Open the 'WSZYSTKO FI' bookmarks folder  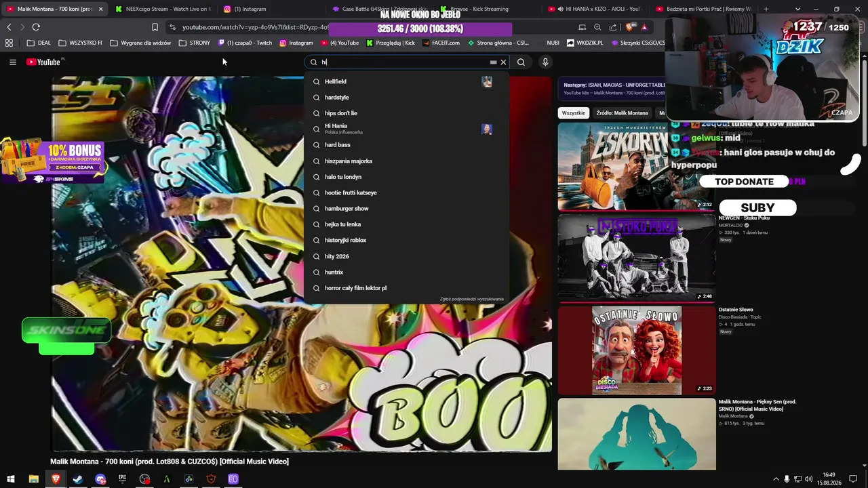pyautogui.click(x=80, y=43)
